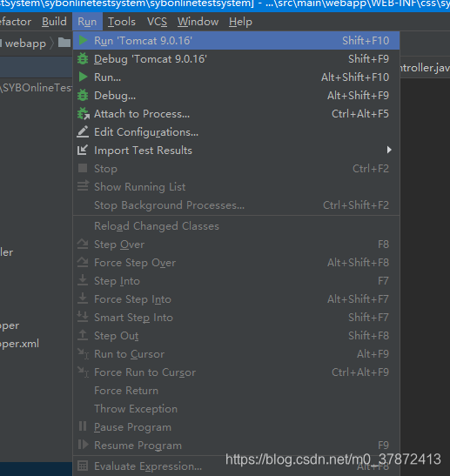450x476 pixels.
Task: Select Run 'Tomcat 9.0.16' menu entry
Action: [236, 40]
